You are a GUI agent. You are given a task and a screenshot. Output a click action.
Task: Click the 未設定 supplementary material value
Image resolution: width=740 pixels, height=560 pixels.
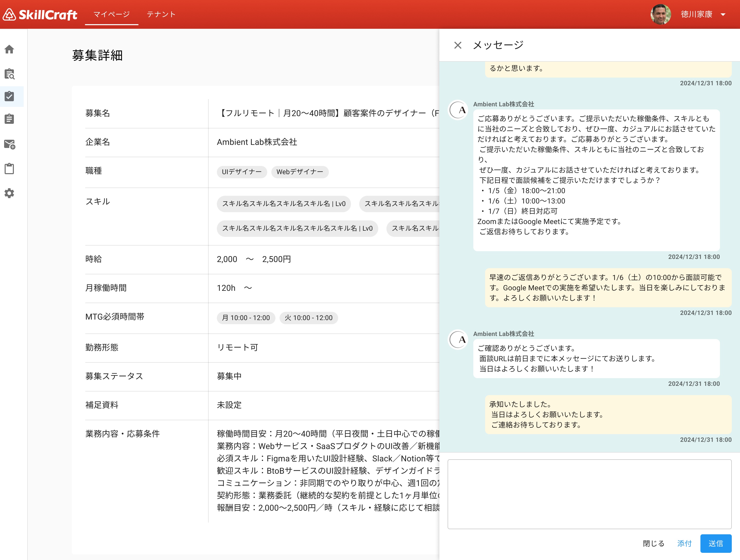coord(229,405)
